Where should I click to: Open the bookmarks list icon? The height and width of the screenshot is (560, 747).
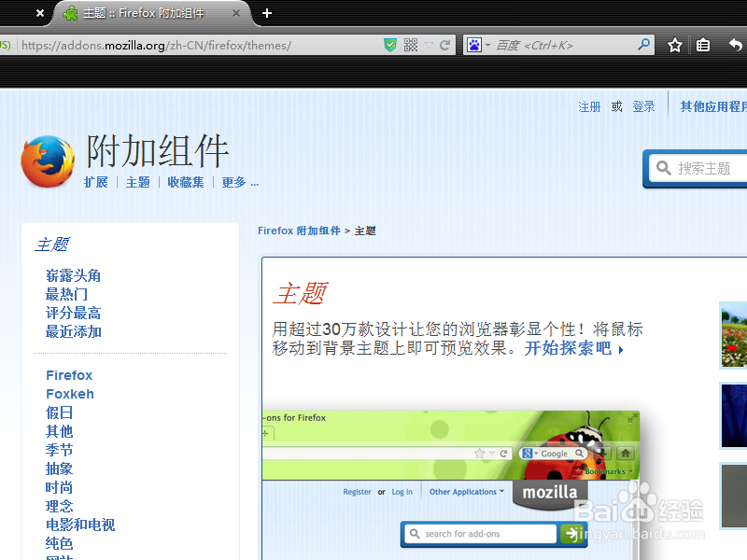click(x=703, y=45)
